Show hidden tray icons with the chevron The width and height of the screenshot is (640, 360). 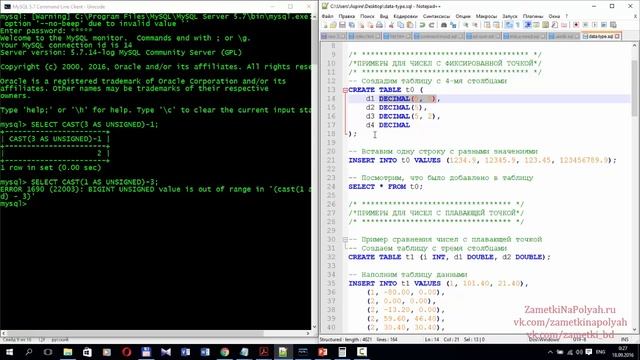coord(550,352)
